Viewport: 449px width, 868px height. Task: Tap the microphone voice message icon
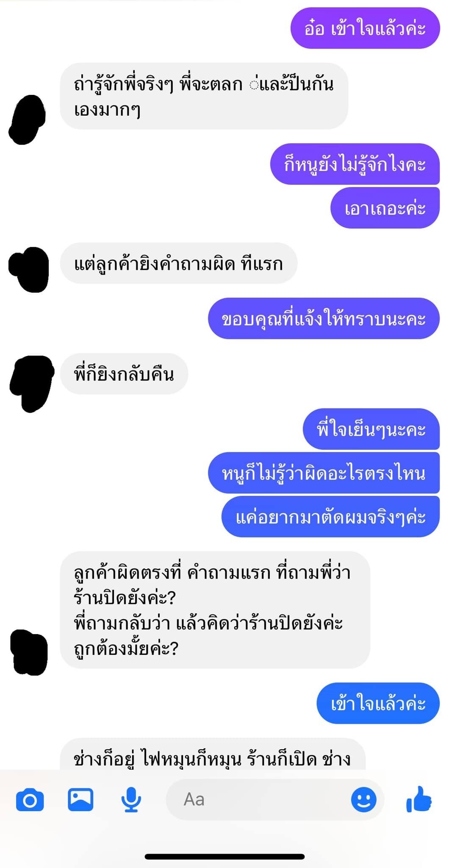coord(131,800)
